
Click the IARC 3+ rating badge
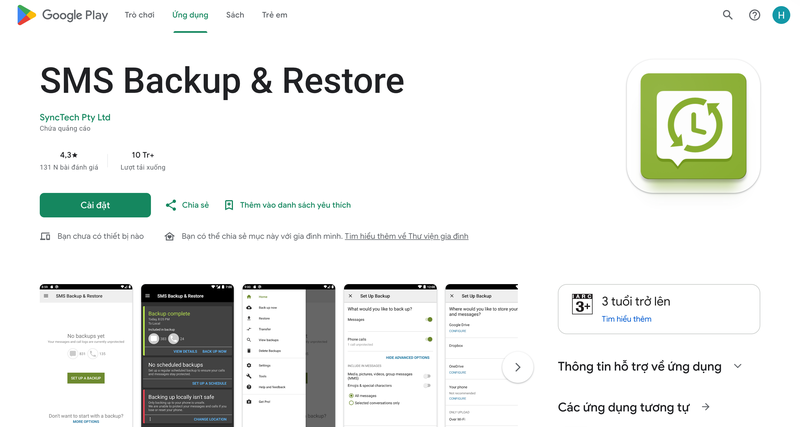tap(582, 304)
